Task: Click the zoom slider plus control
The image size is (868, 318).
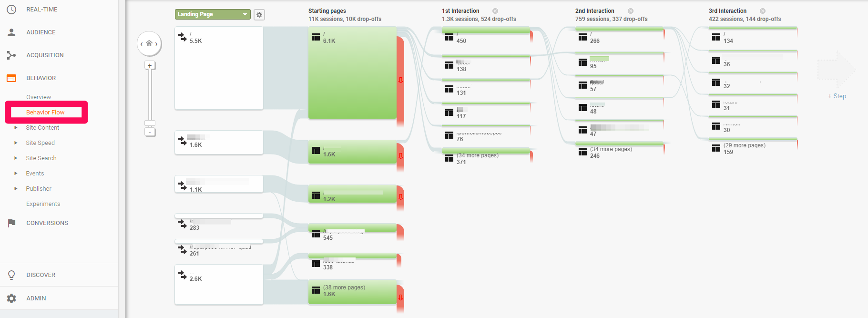Action: 150,65
